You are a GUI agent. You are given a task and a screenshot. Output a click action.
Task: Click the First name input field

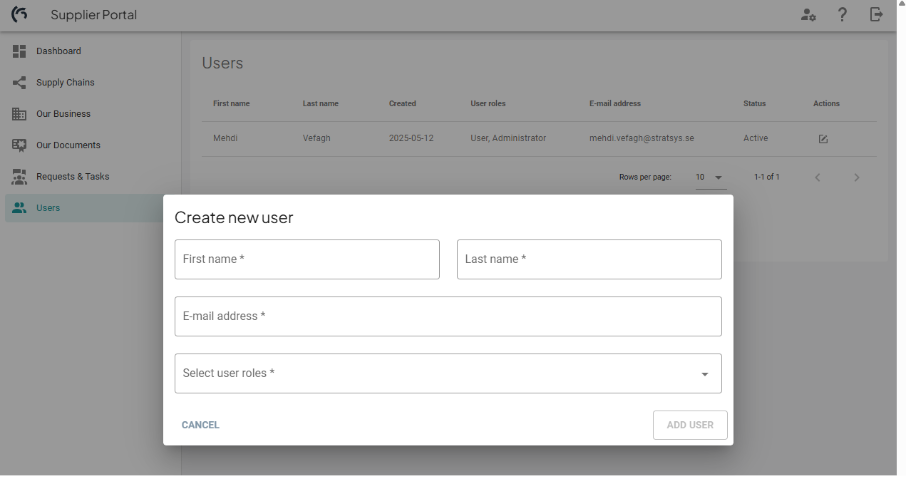pos(307,259)
